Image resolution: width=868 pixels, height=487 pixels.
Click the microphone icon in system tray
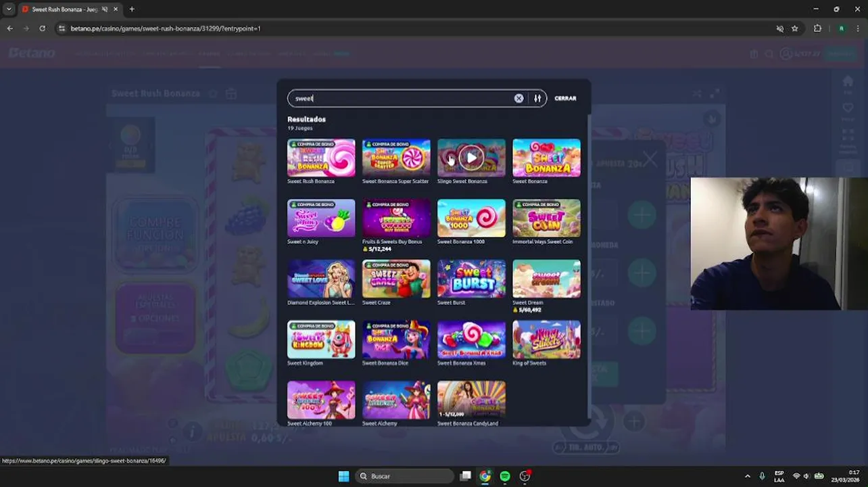(762, 476)
